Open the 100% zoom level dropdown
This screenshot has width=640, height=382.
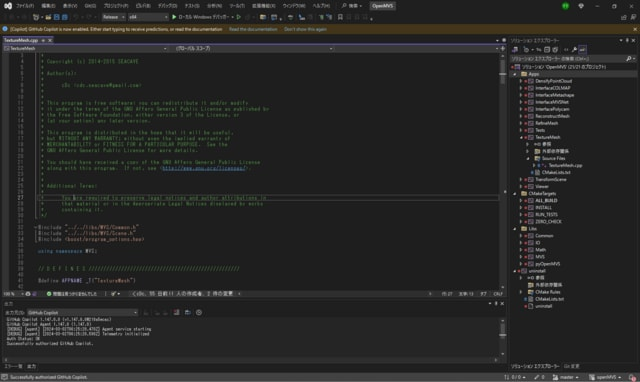coord(13,294)
